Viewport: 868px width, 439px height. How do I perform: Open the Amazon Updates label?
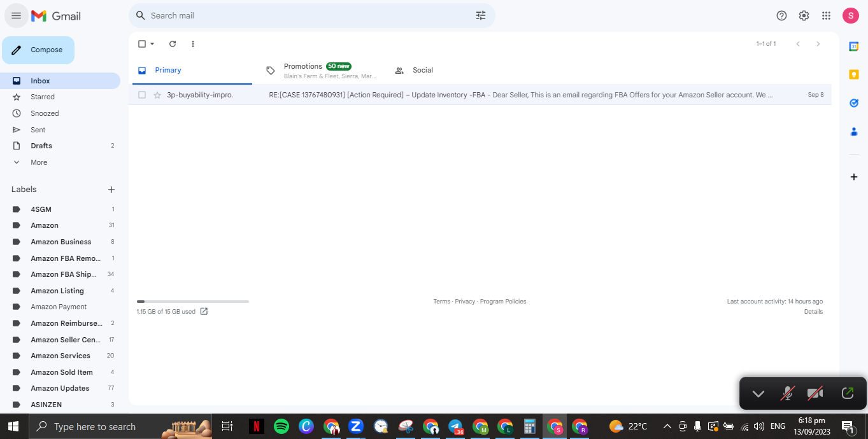(x=60, y=388)
